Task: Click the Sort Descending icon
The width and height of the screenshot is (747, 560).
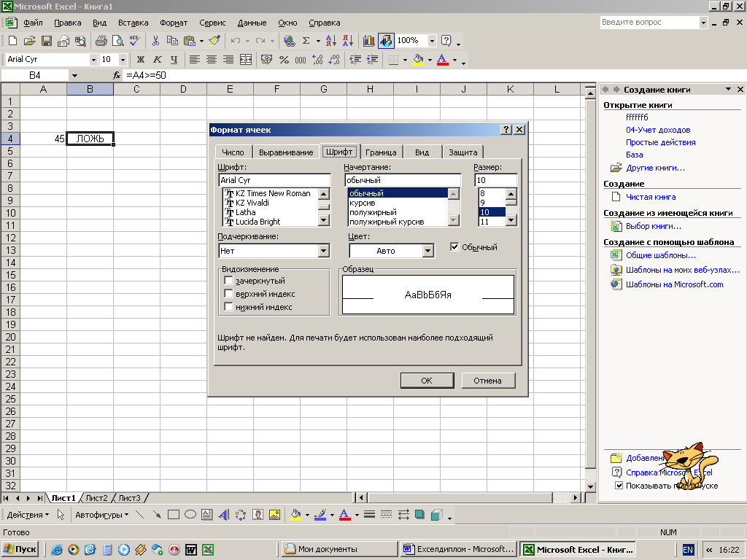Action: coord(348,41)
